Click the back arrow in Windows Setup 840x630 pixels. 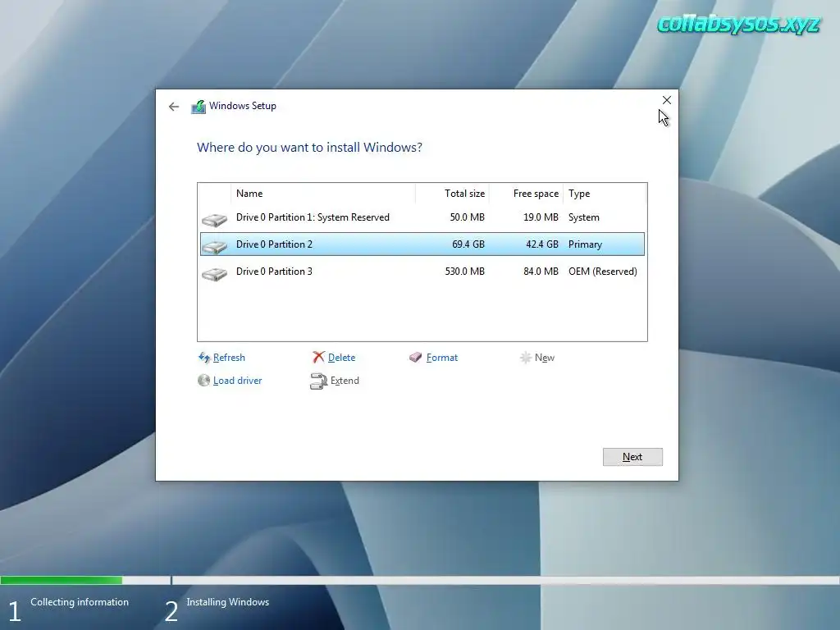tap(174, 107)
